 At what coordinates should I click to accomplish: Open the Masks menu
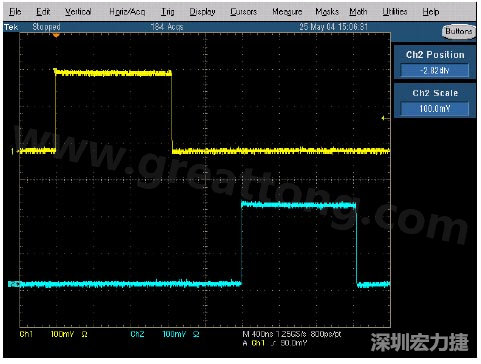pos(327,12)
